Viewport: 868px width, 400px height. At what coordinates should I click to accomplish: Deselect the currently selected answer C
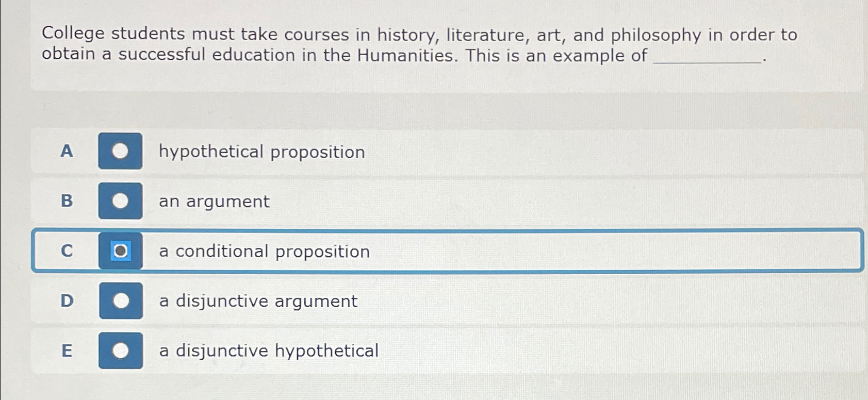tap(120, 251)
